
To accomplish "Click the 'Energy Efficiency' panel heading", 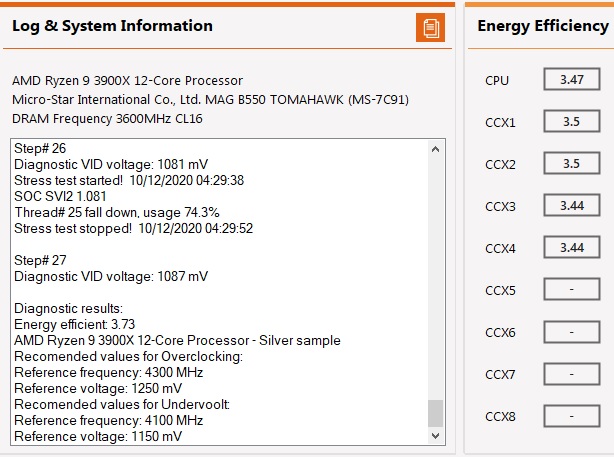I will tap(543, 26).
